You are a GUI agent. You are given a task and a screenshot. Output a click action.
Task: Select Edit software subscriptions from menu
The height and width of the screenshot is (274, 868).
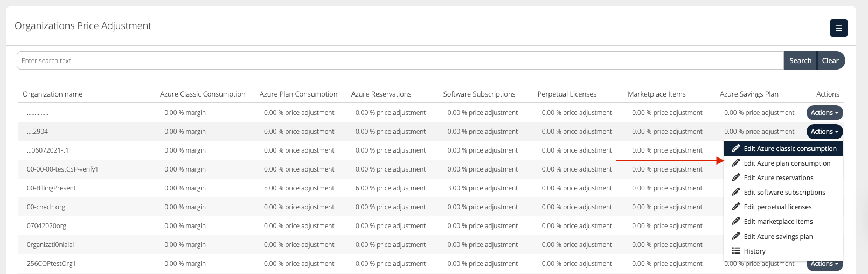pyautogui.click(x=783, y=192)
